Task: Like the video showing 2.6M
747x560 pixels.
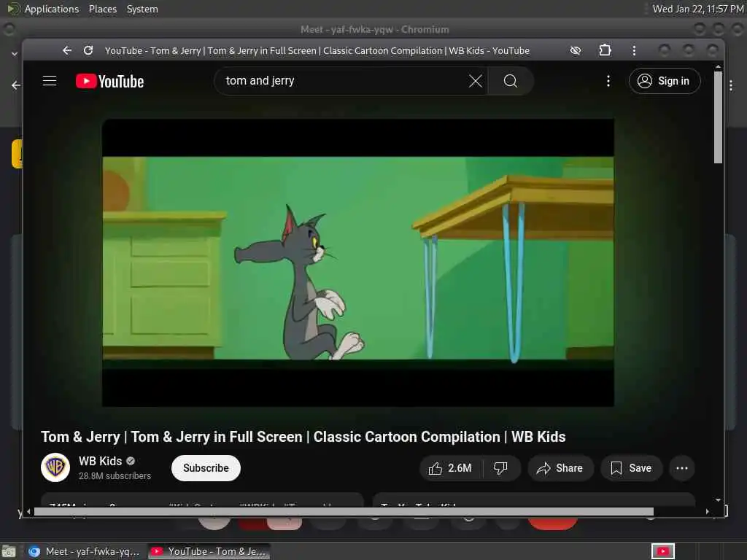Action: (451, 468)
